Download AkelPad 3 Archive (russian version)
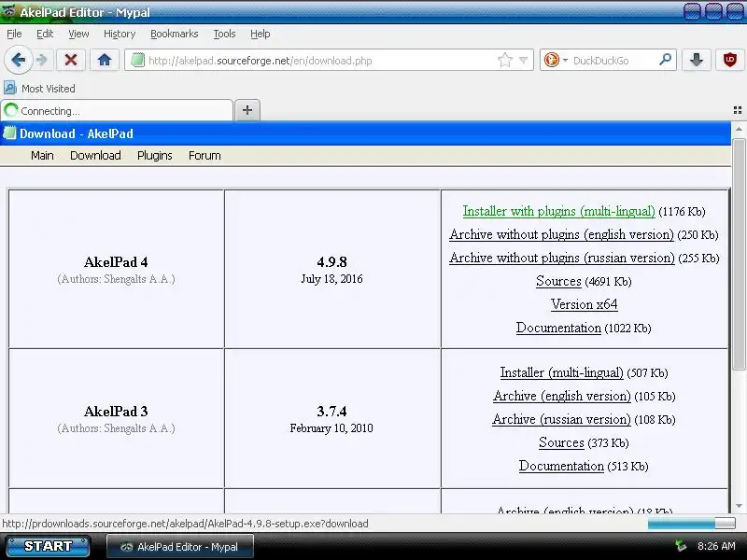The width and height of the screenshot is (747, 560). (x=561, y=419)
